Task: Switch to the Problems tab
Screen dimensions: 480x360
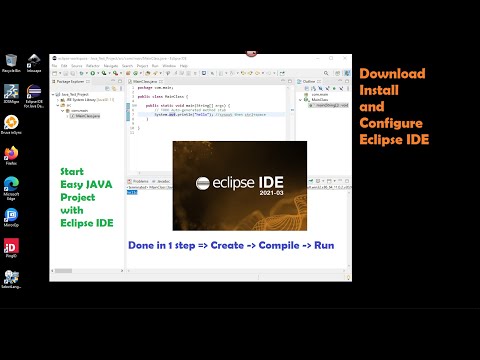Action: tap(138, 181)
